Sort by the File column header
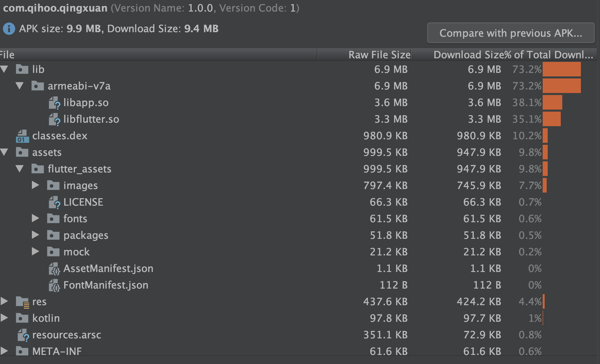This screenshot has width=600, height=364. [x=158, y=55]
